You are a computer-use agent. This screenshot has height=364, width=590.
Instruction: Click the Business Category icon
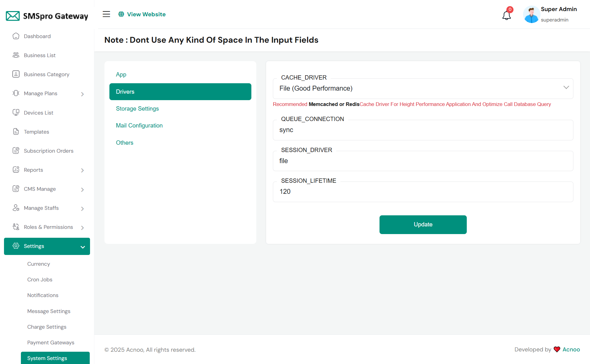16,74
